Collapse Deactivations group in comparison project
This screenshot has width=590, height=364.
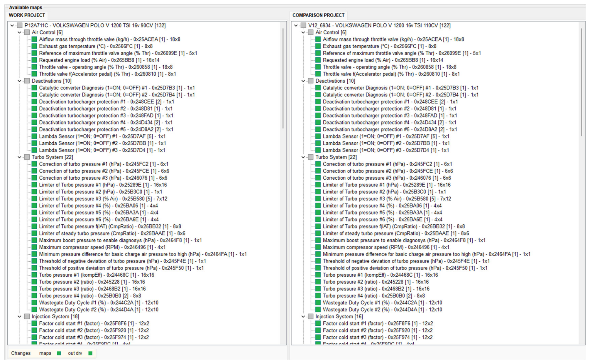(303, 81)
